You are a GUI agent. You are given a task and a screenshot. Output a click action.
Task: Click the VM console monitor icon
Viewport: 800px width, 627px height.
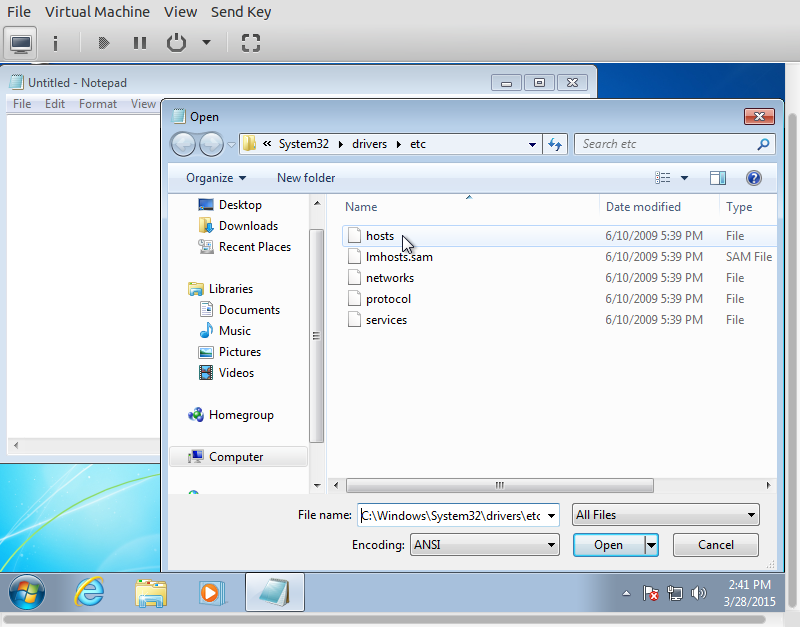(21, 43)
